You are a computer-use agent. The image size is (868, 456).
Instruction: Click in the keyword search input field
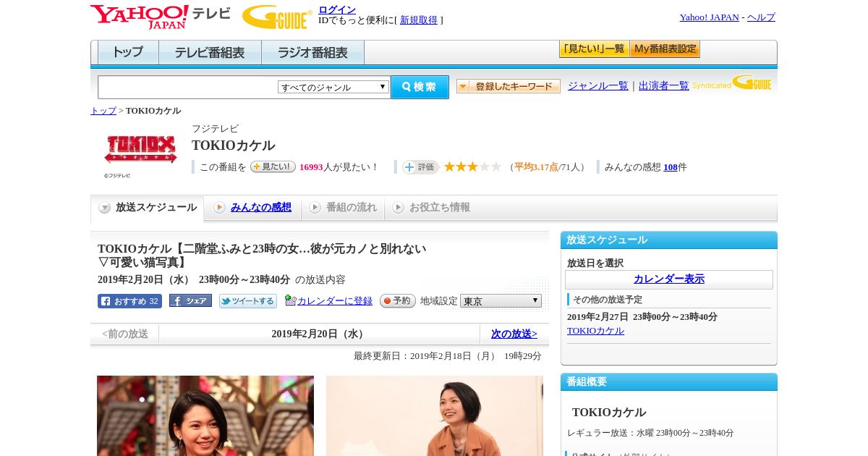tap(188, 87)
